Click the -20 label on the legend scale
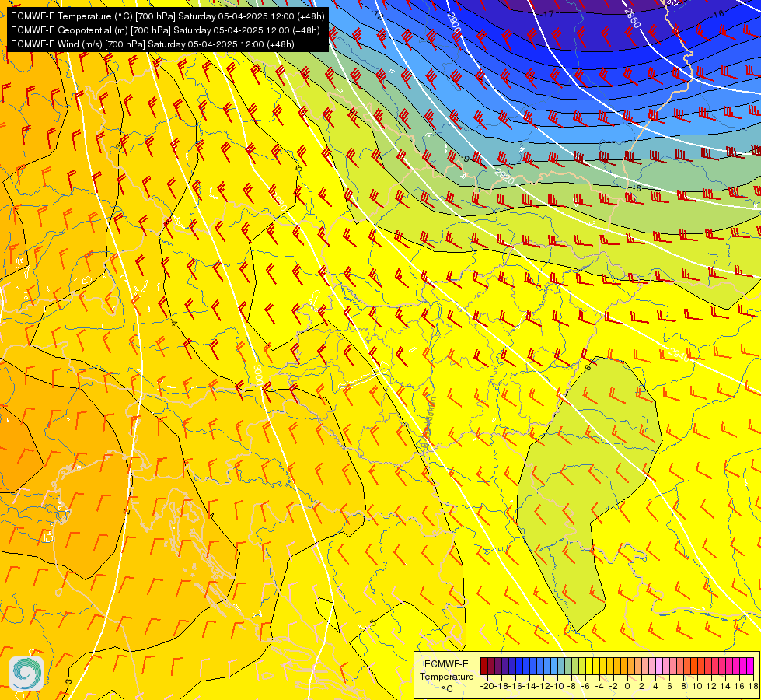761x700 pixels. [x=488, y=686]
